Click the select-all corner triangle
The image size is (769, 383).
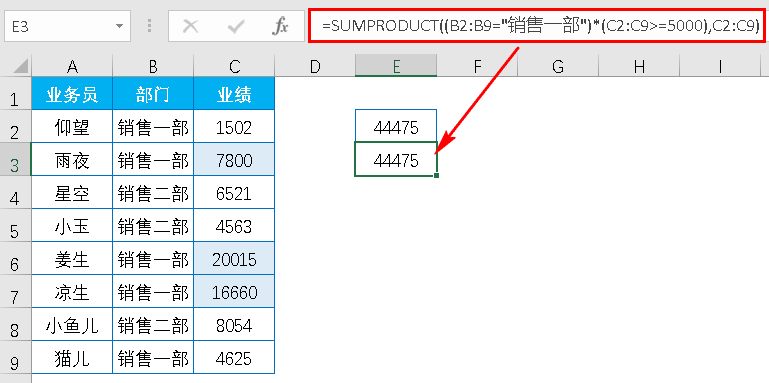21,66
